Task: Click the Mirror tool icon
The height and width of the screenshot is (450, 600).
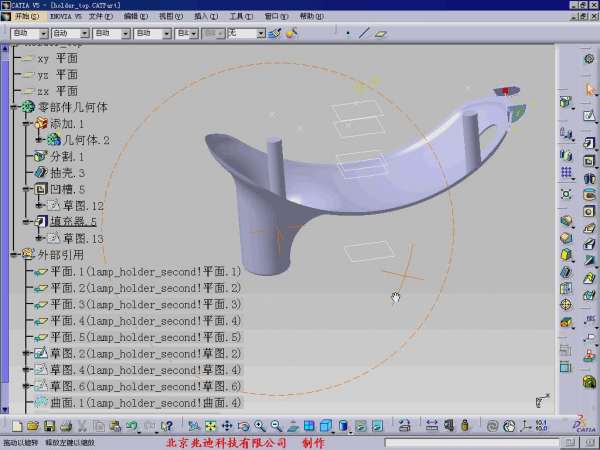Action: coord(566,155)
